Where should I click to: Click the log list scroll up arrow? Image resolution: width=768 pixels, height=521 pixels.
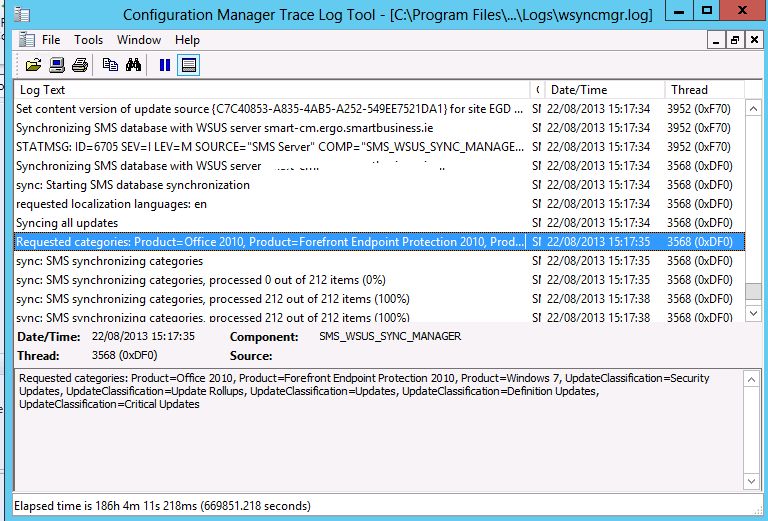(753, 108)
